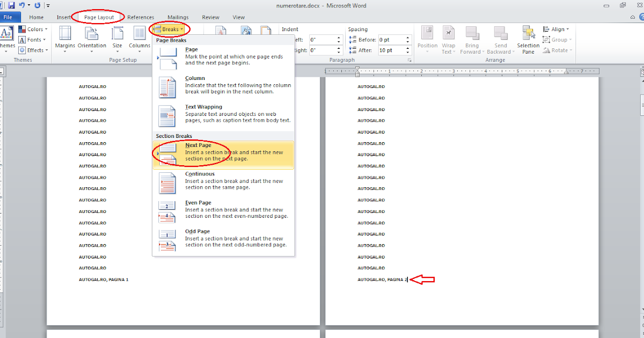The image size is (644, 338).
Task: Open the Group dropdown
Action: [x=558, y=40]
